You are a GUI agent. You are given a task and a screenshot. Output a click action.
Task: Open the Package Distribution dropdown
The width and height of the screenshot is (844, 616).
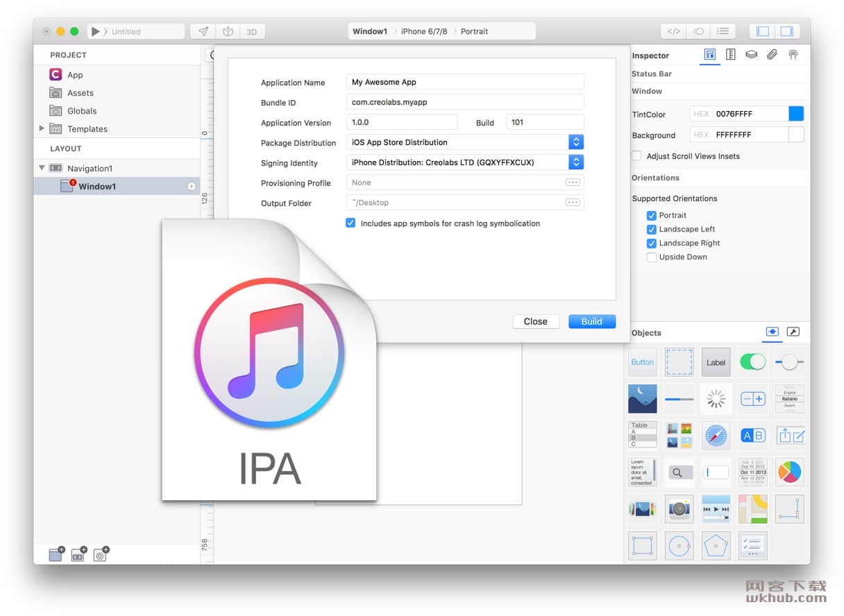(465, 142)
